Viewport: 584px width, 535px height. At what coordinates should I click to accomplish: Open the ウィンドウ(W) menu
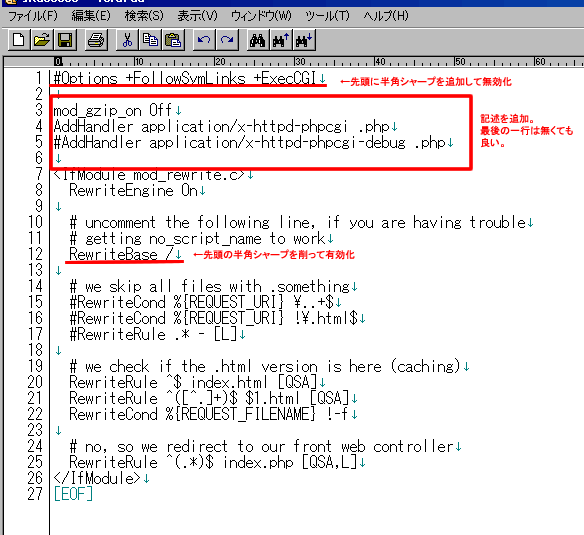pos(261,16)
